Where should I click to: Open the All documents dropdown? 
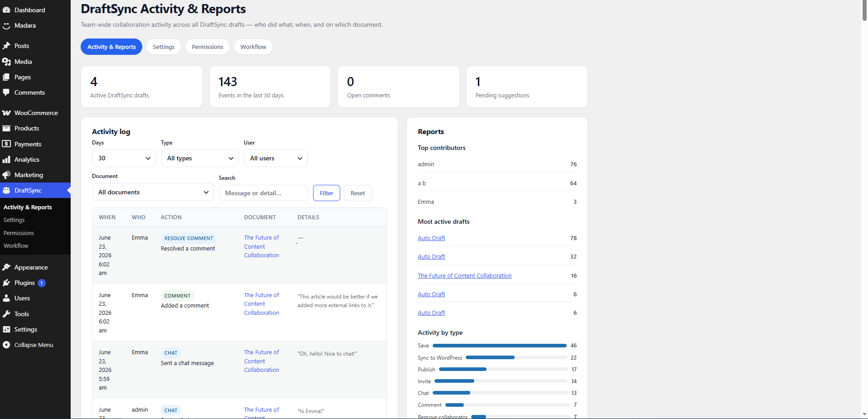[153, 192]
